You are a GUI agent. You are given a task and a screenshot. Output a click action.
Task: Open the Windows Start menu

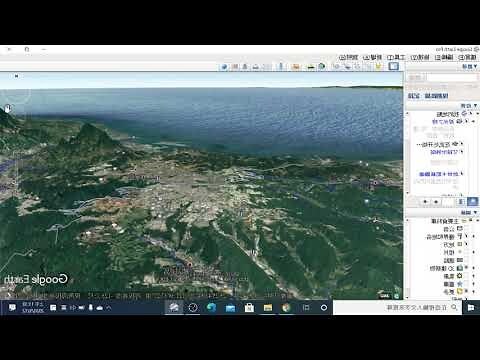tap(471, 307)
